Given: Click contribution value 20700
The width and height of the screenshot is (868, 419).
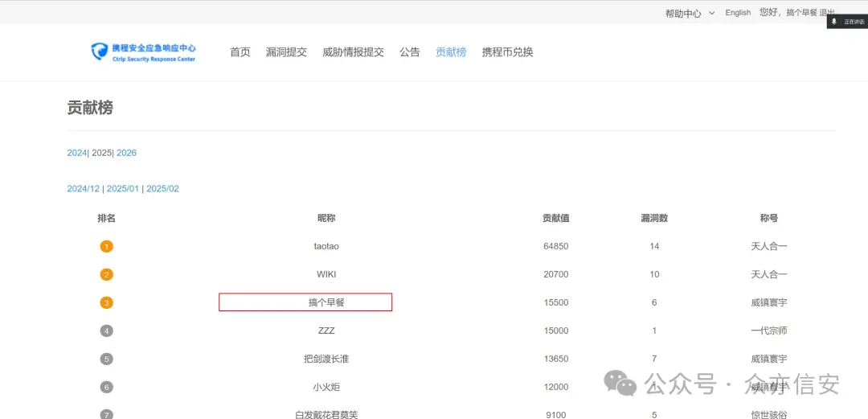Looking at the screenshot, I should click(x=556, y=274).
